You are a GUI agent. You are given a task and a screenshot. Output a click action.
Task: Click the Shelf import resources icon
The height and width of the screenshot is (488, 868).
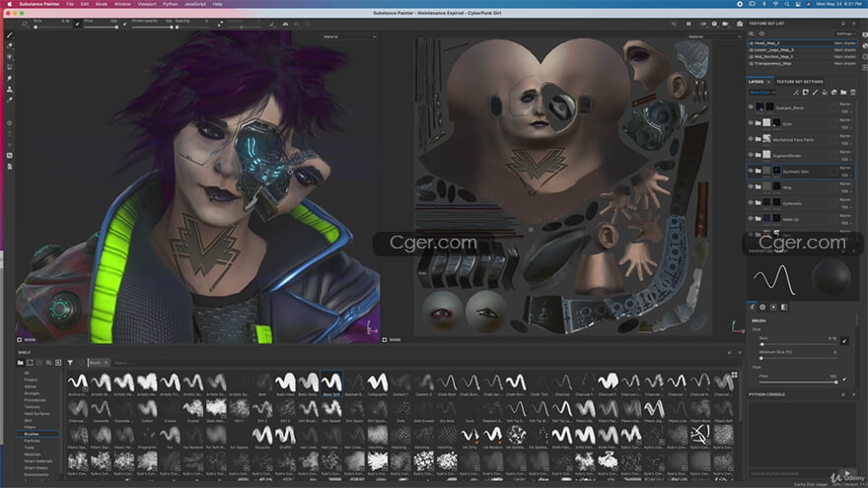click(x=58, y=363)
